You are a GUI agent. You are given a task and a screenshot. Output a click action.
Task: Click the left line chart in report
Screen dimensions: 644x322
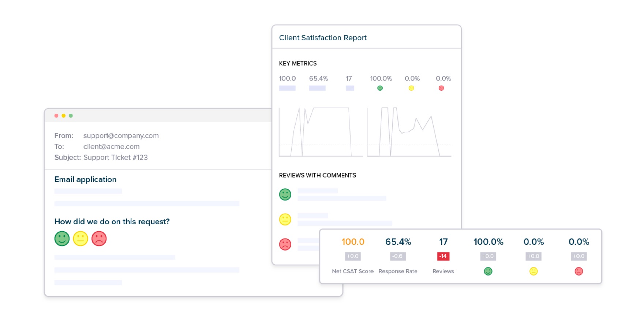(x=321, y=132)
